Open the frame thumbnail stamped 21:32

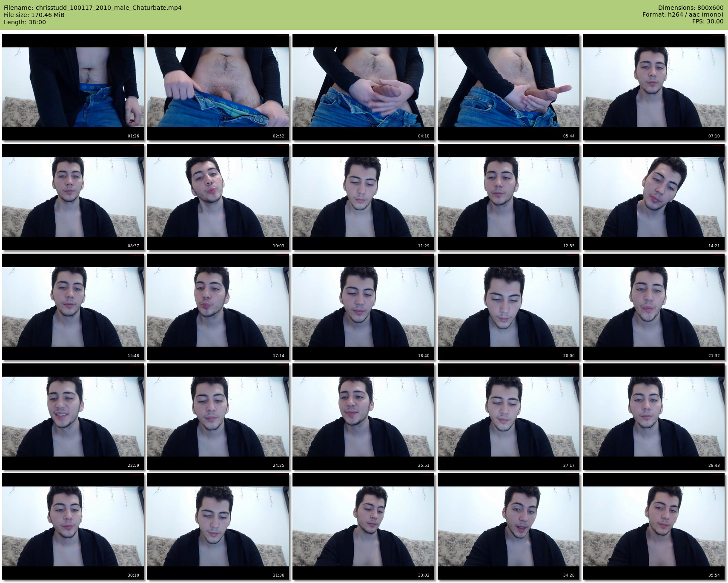(654, 307)
